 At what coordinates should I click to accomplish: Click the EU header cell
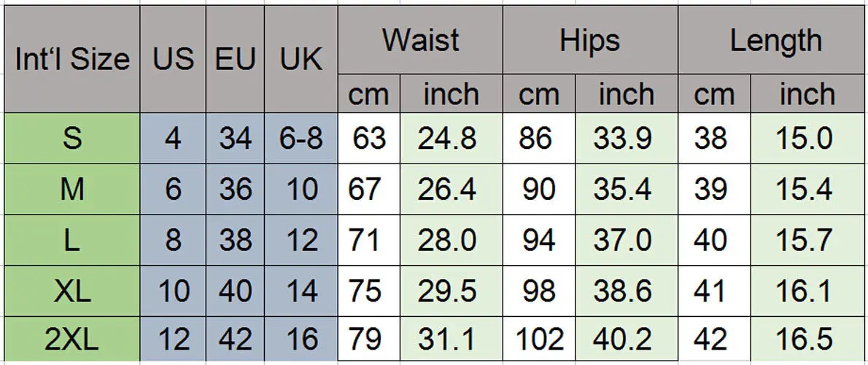pos(235,59)
